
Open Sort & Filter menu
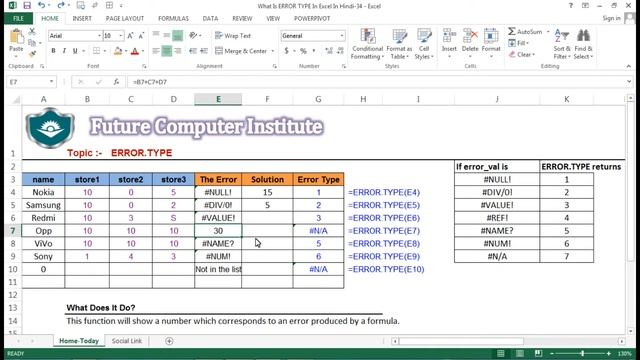562,44
